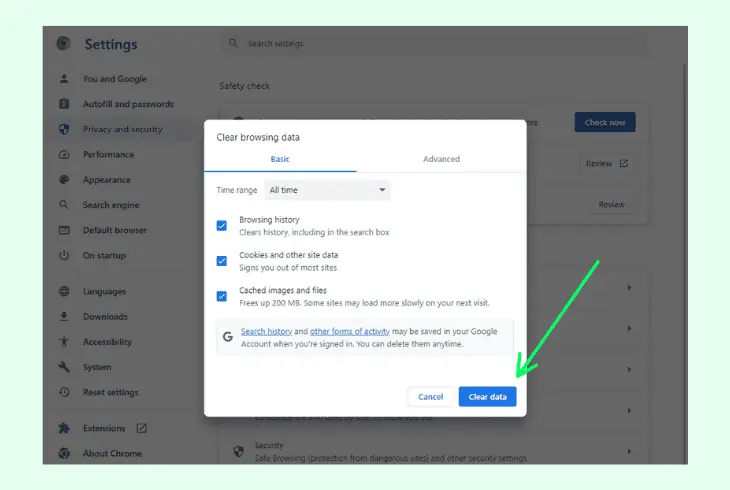Click the Safety check heading text
The width and height of the screenshot is (730, 490).
[x=244, y=86]
